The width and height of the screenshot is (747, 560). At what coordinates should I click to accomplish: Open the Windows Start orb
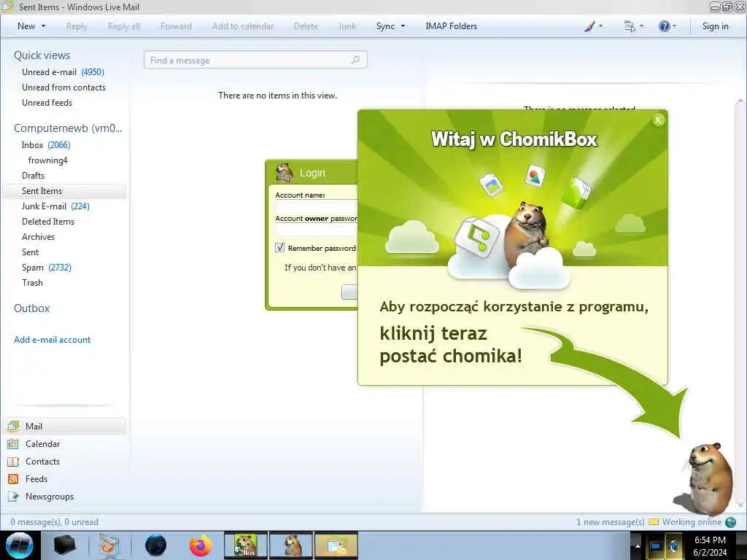[x=20, y=545]
